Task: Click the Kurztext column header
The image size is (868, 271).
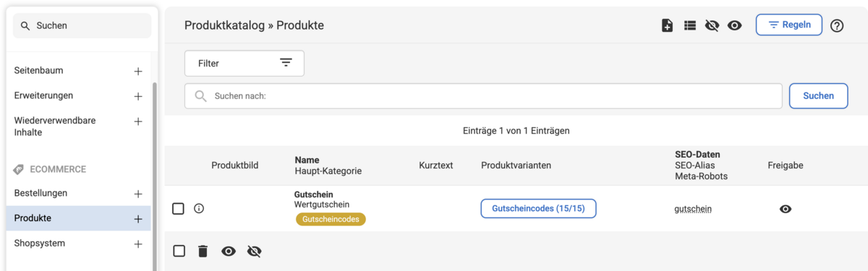Action: coord(436,165)
